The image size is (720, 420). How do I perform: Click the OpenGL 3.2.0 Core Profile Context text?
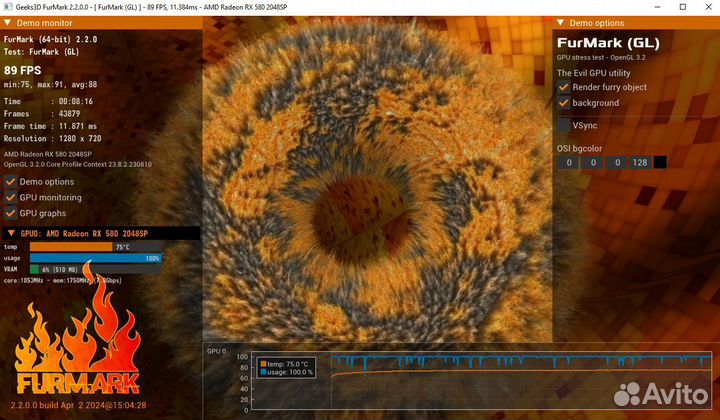[x=78, y=164]
